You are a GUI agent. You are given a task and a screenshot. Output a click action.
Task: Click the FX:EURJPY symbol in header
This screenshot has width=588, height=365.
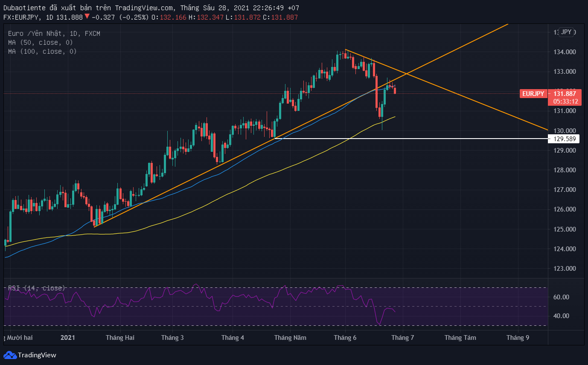point(21,17)
